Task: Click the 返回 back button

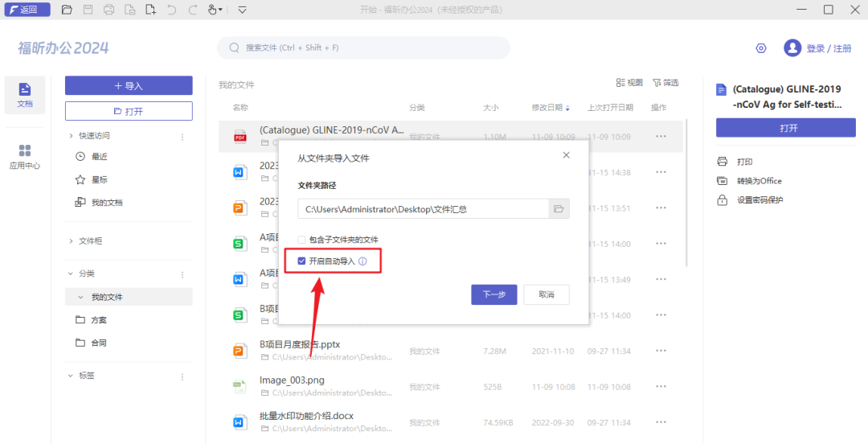Action: [x=27, y=10]
